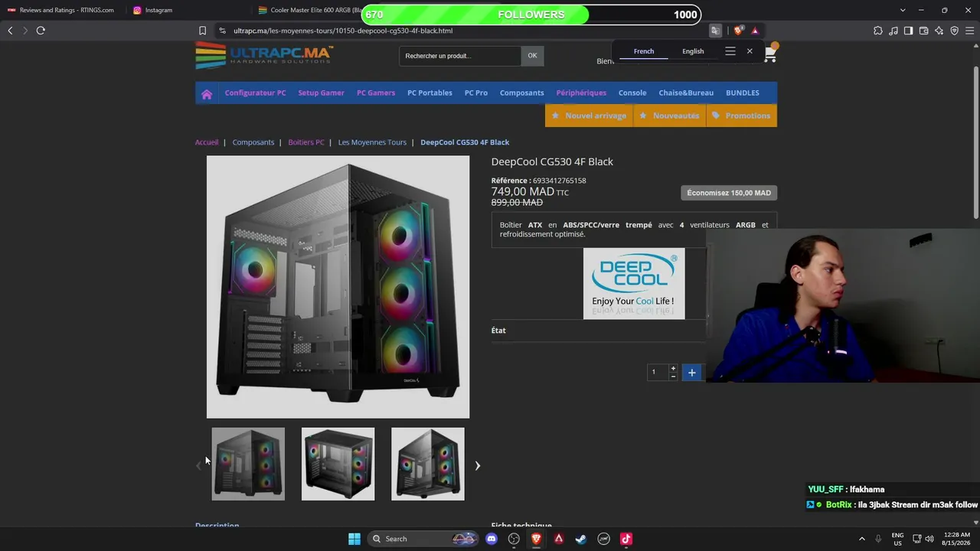Increase product quantity with the up stepper
The image size is (980, 551).
673,368
